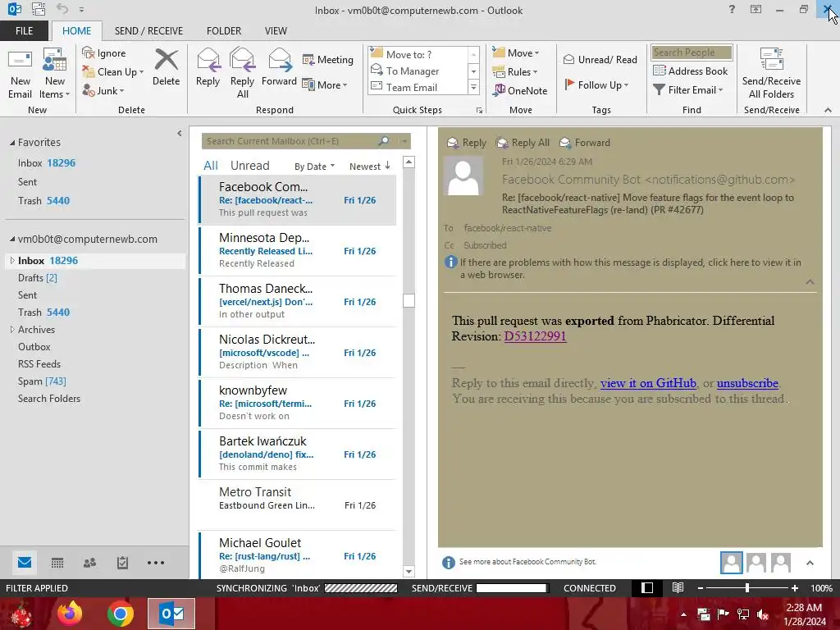Open the Junk dropdown menu
The image size is (840, 630).
pos(103,90)
